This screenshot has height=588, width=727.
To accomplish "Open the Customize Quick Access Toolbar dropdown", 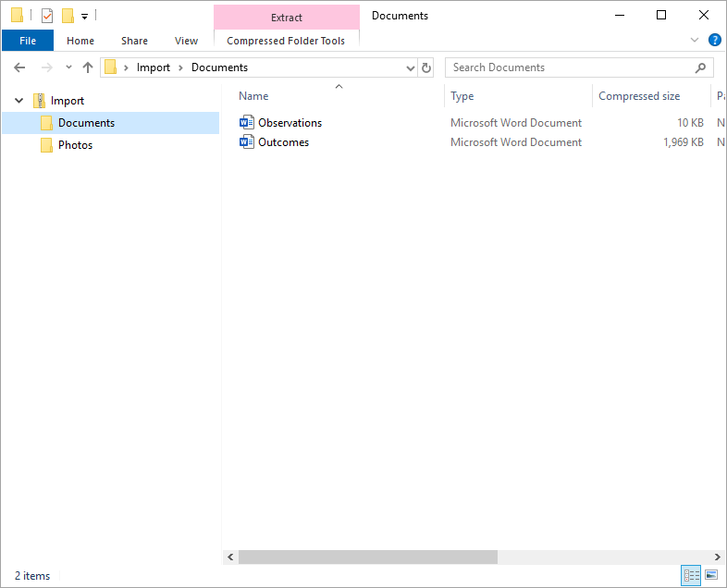I will 84,17.
